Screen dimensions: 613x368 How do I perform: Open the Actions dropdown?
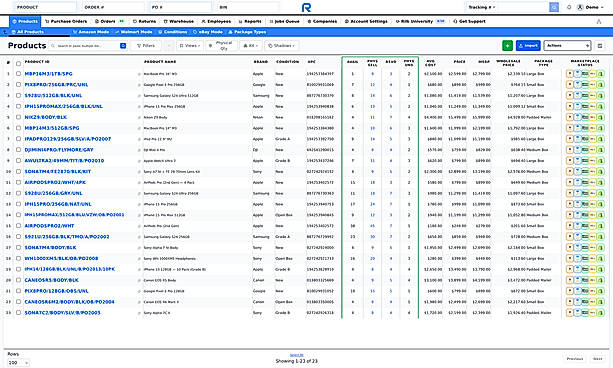click(567, 46)
